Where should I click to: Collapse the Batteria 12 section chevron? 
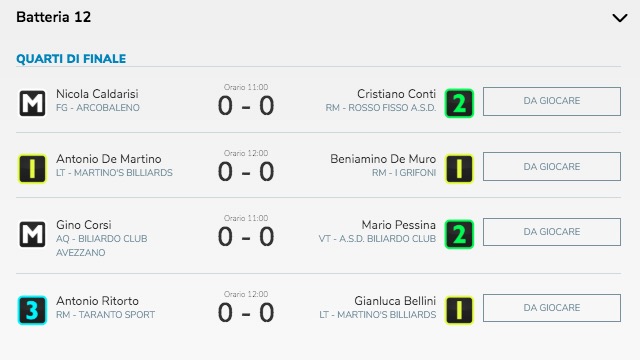[620, 18]
